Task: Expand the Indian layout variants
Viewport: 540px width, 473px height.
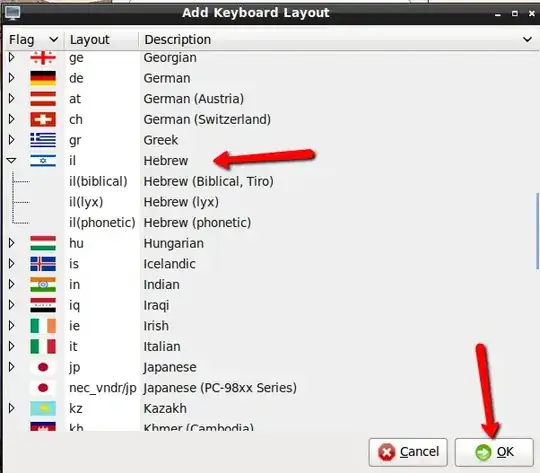Action: [11, 284]
